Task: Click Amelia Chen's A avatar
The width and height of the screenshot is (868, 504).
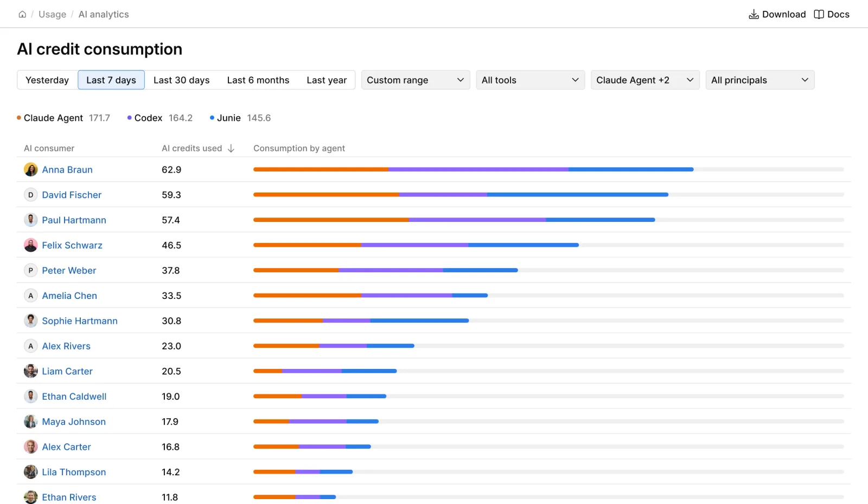Action: (31, 296)
